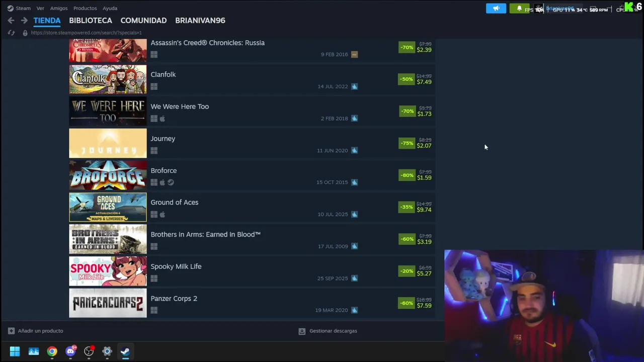The image size is (644, 362).
Task: Click the review icon on Brothers in Arms
Action: coord(354,246)
